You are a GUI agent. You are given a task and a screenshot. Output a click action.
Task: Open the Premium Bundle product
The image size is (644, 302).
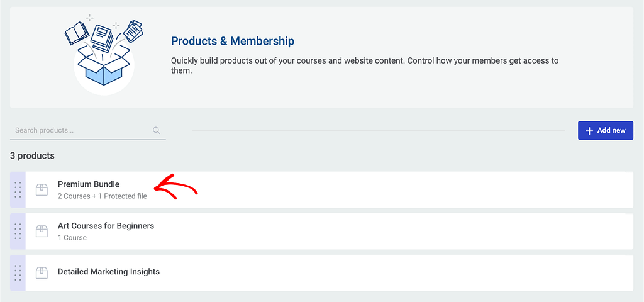pos(89,184)
